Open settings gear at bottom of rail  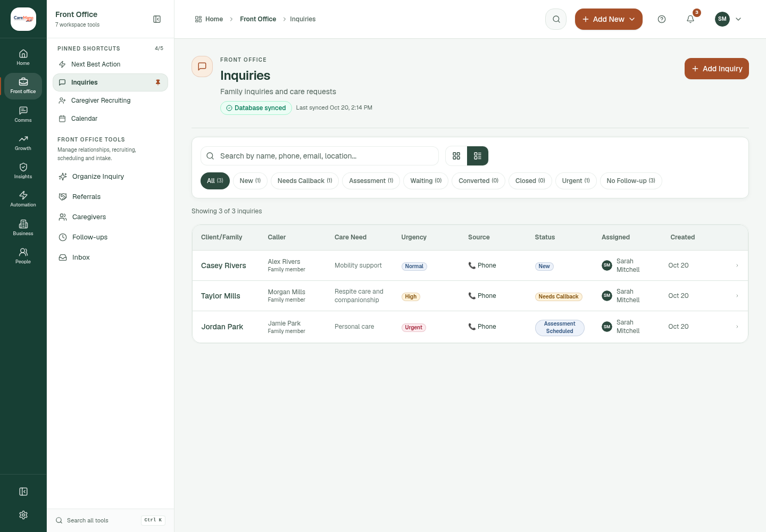pos(23,515)
